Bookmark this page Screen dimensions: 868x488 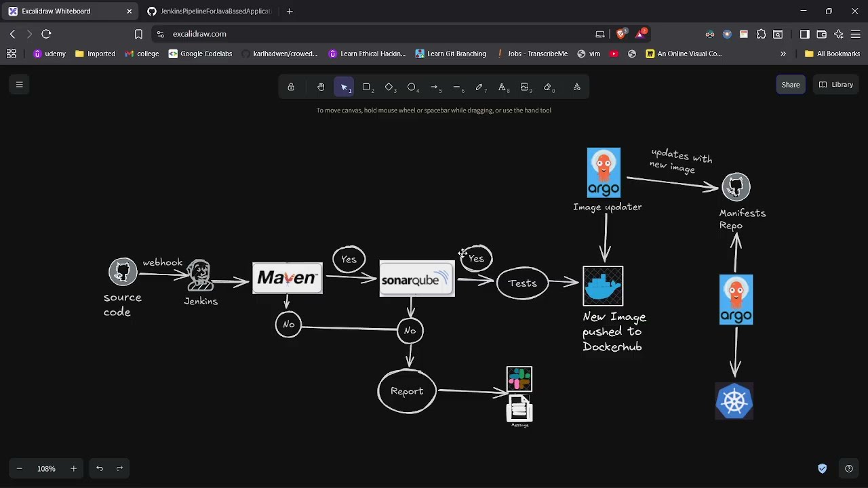(x=138, y=34)
